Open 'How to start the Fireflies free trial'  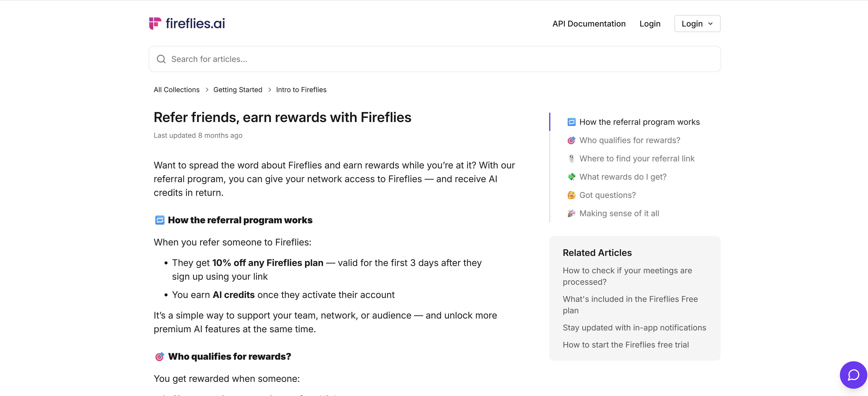(x=625, y=344)
